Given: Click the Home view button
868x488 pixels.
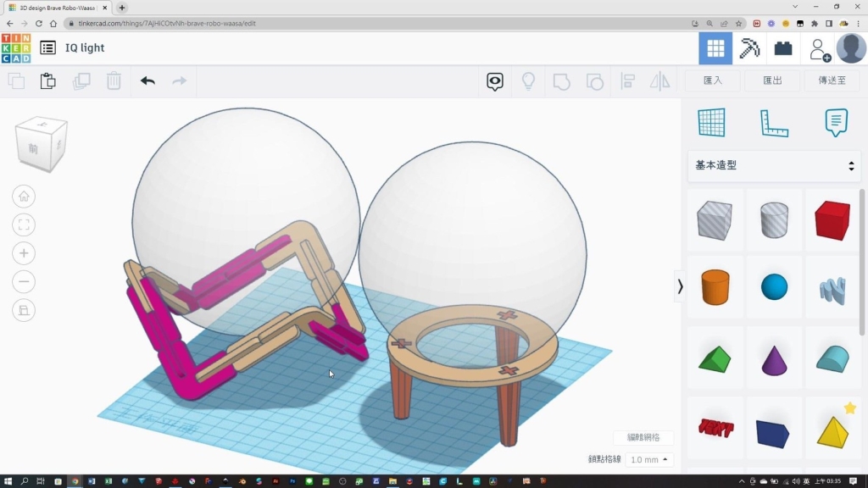Looking at the screenshot, I should [24, 197].
